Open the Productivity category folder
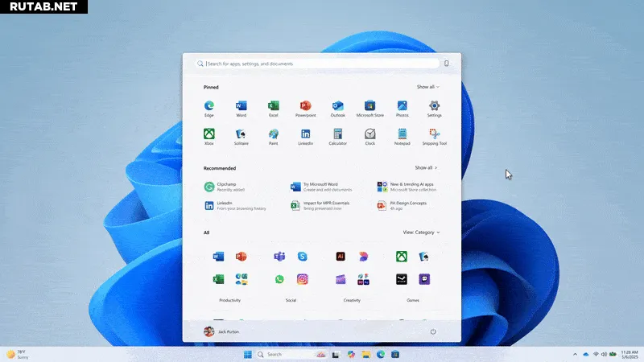Screen dimensions: 644x362 229,269
